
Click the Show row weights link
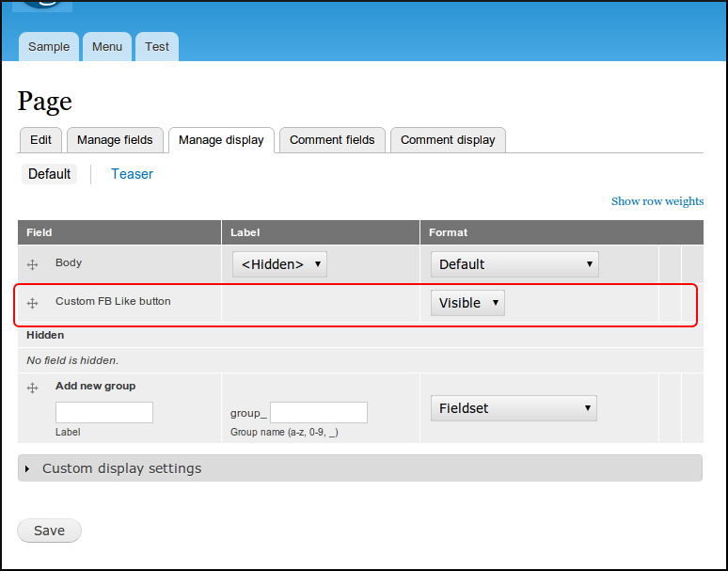657,201
